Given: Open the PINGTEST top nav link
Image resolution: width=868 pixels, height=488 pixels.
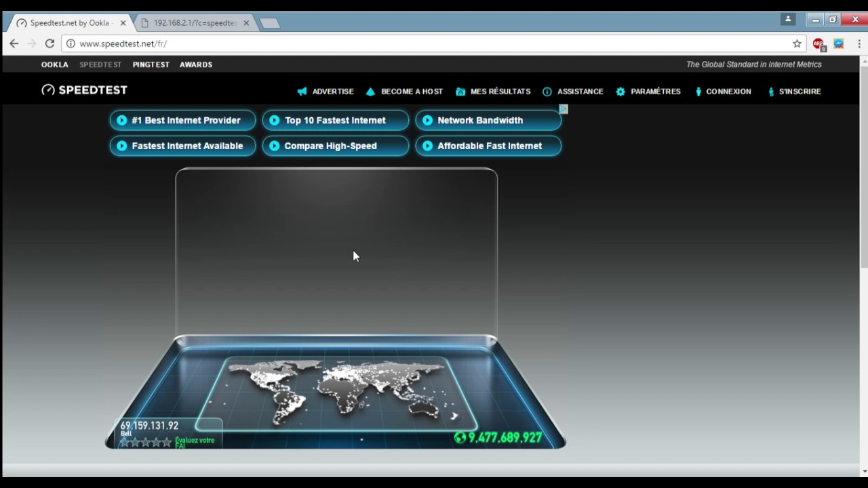Looking at the screenshot, I should (151, 64).
